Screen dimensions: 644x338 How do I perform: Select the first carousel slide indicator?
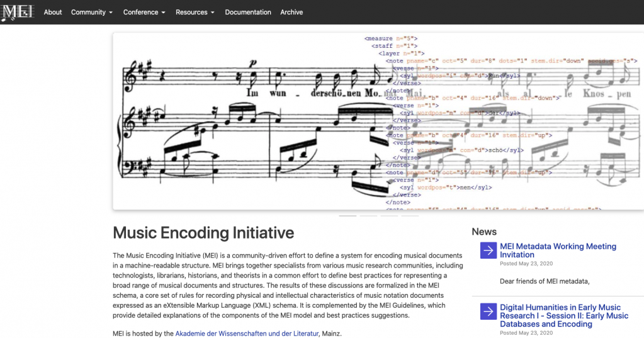(x=347, y=216)
